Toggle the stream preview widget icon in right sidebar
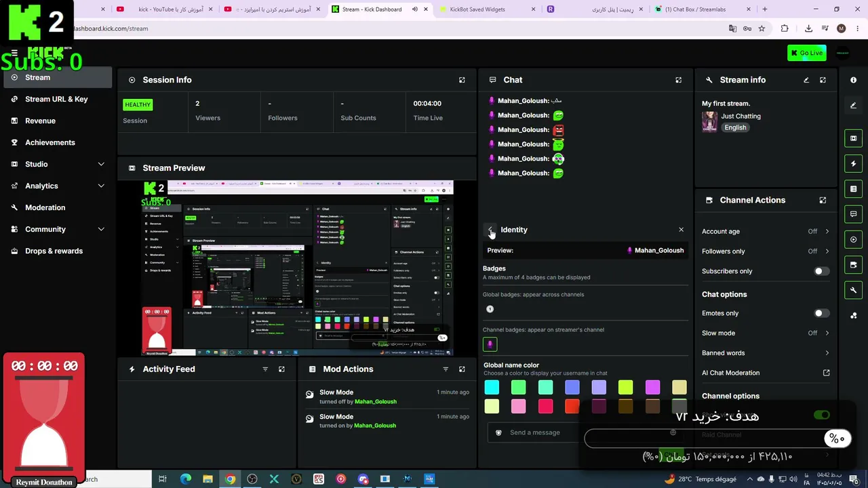The image size is (868, 488). pyautogui.click(x=853, y=138)
